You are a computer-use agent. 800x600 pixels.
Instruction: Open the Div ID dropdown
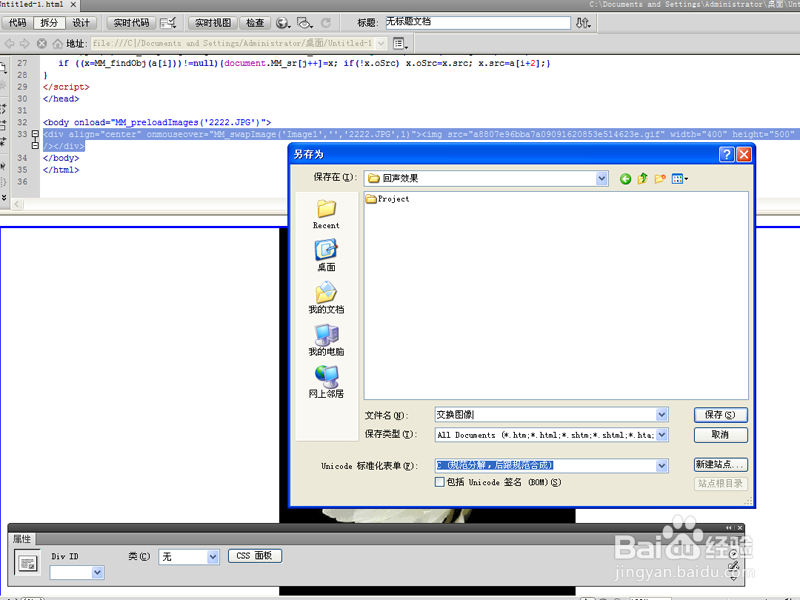[97, 573]
